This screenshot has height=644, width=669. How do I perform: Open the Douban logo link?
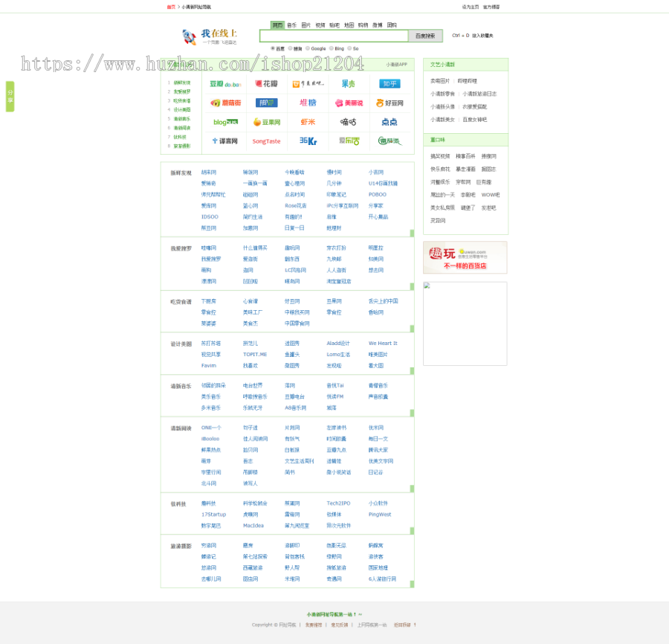pos(225,84)
